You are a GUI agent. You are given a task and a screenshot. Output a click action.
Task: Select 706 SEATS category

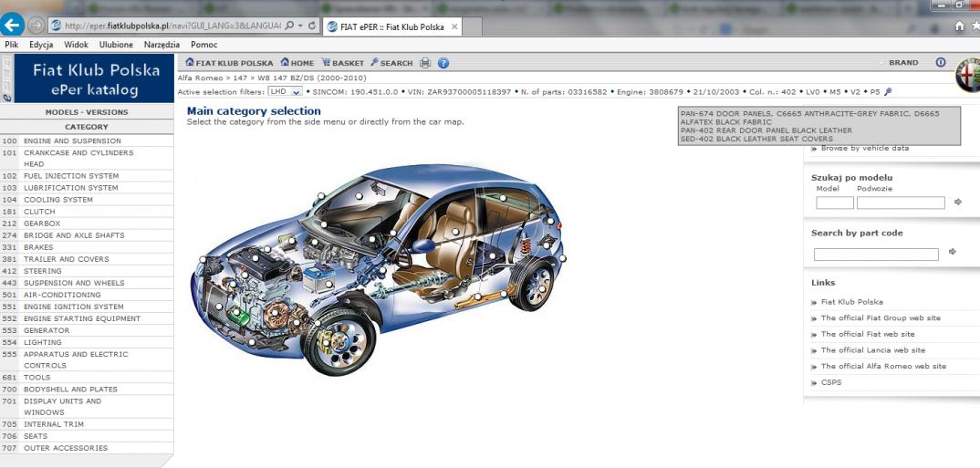[x=87, y=436]
